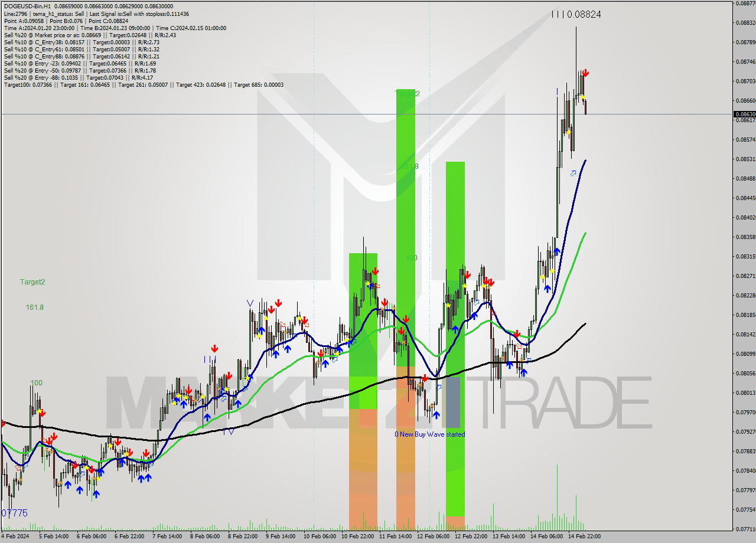Click the 'Sell %10 @ C_Entry61' line
Image resolution: width=756 pixels, height=543 pixels.
82,49
